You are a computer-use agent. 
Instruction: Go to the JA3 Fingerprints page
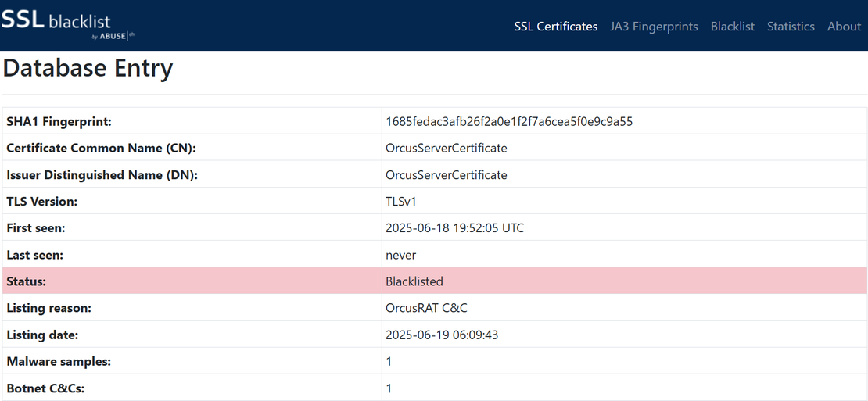[x=654, y=27]
